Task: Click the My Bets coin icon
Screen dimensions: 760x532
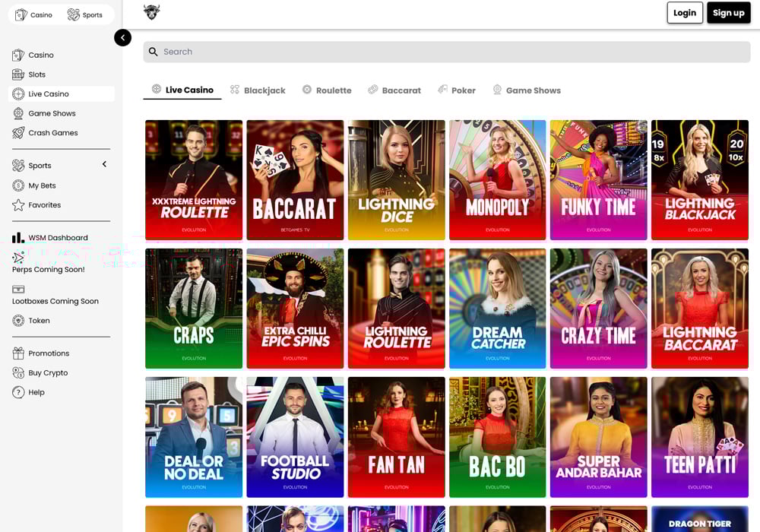Action: pos(18,185)
